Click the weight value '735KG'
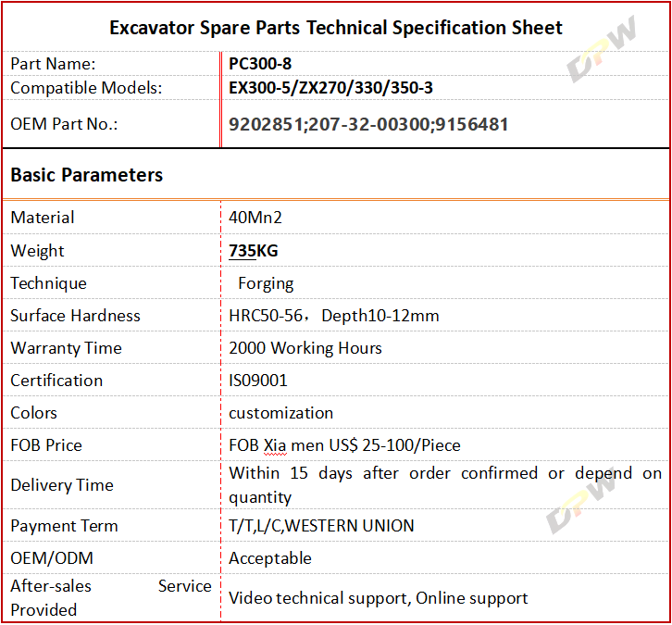Screen dimensions: 672x625 (x=253, y=250)
